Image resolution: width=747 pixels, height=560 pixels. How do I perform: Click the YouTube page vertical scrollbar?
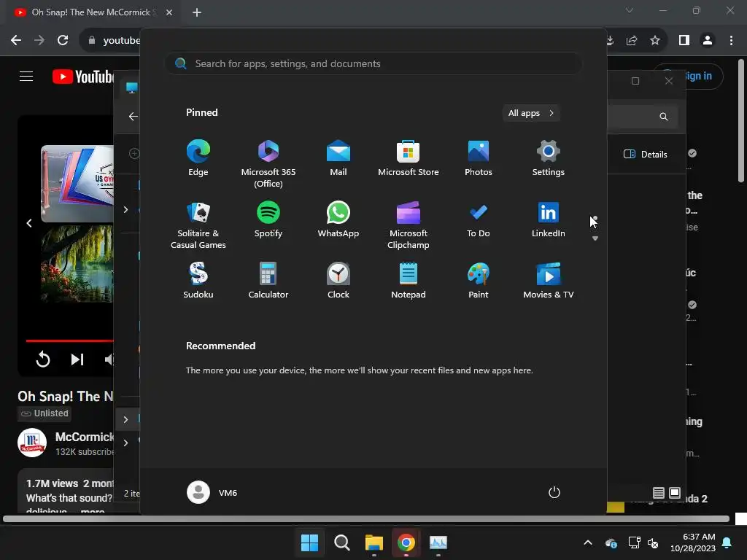(x=741, y=120)
